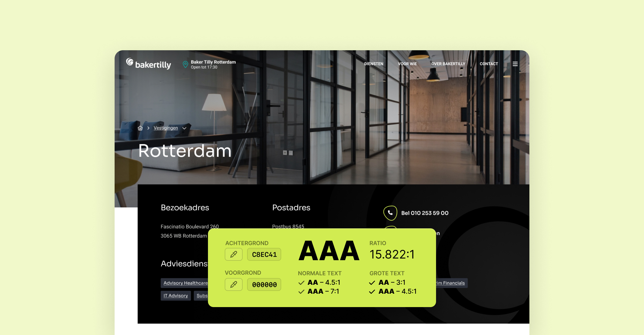644x335 pixels.
Task: Open the Diensten menu
Action: [374, 64]
